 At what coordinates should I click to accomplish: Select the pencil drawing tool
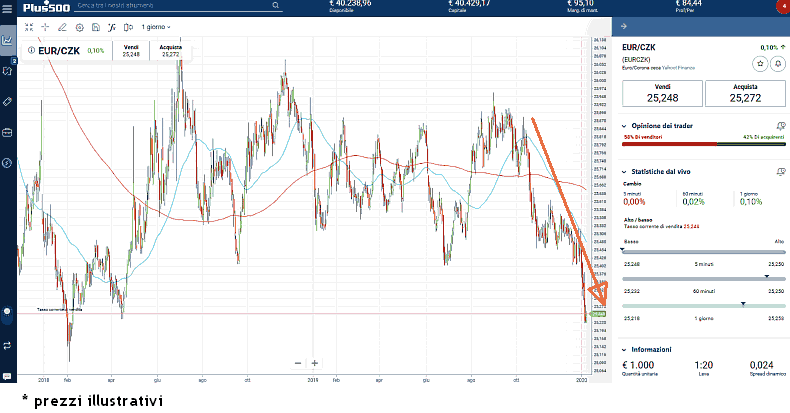point(62,26)
